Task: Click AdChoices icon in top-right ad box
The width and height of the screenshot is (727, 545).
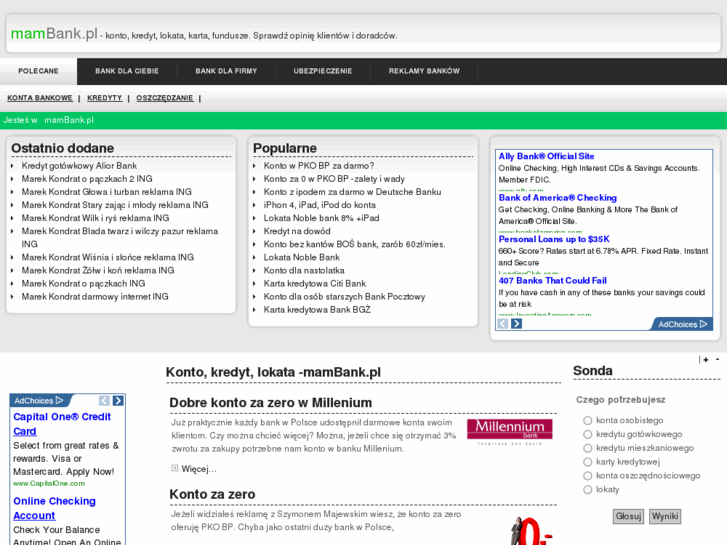Action: point(682,324)
